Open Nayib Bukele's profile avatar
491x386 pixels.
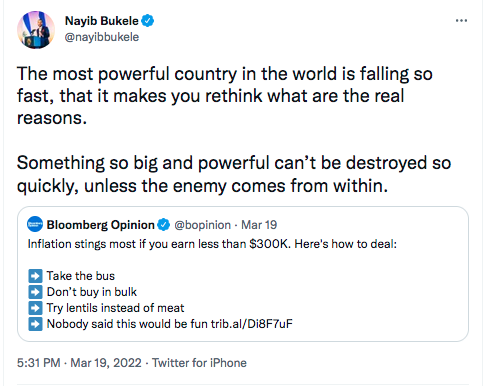point(36,30)
